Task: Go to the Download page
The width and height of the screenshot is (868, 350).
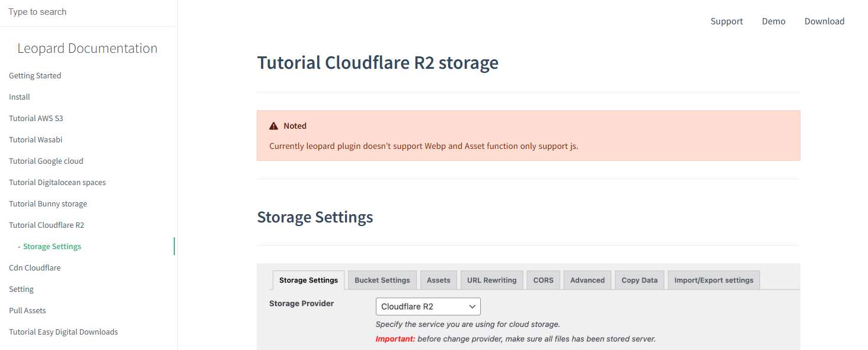Action: click(x=824, y=21)
